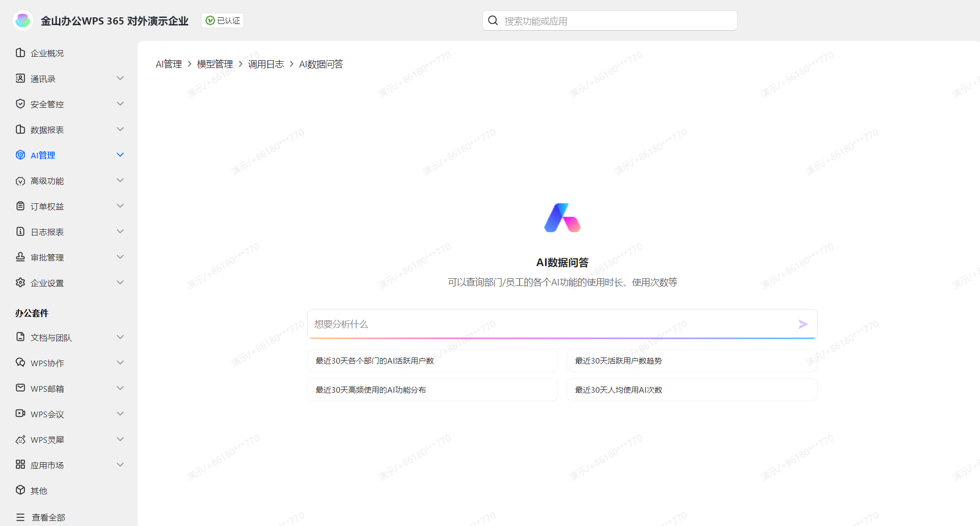Click the 其他 cube icon
The width and height of the screenshot is (980, 526).
20,490
